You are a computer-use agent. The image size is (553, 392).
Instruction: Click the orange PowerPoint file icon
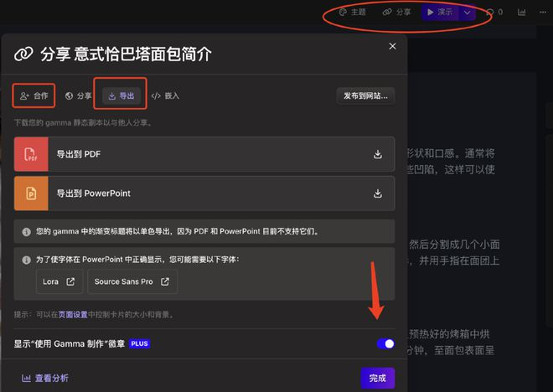pyautogui.click(x=31, y=193)
